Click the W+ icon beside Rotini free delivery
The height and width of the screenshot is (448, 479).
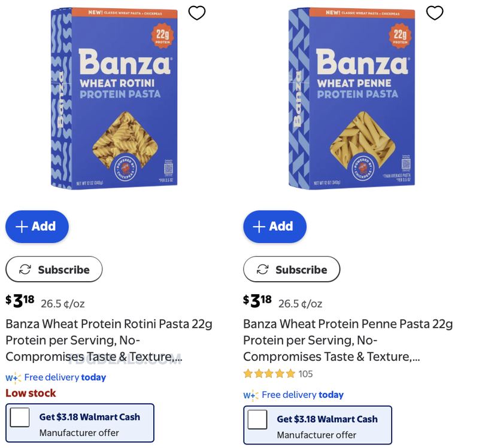point(13,378)
